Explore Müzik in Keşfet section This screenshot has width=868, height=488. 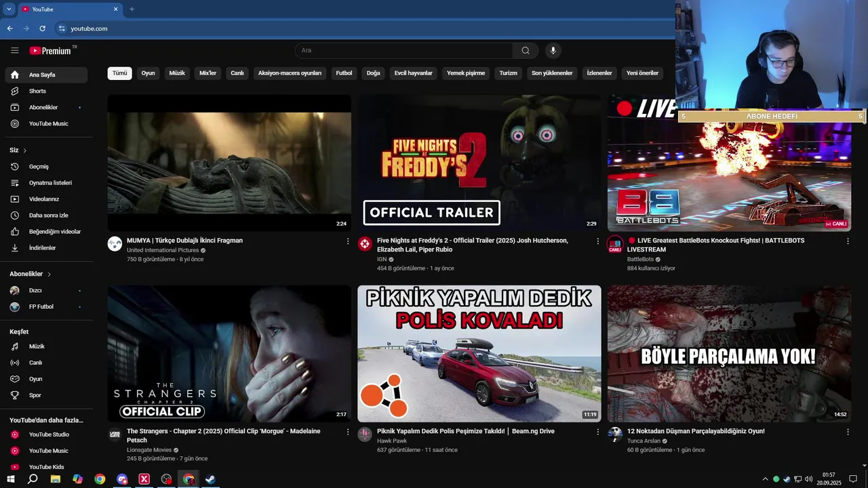pyautogui.click(x=46, y=346)
